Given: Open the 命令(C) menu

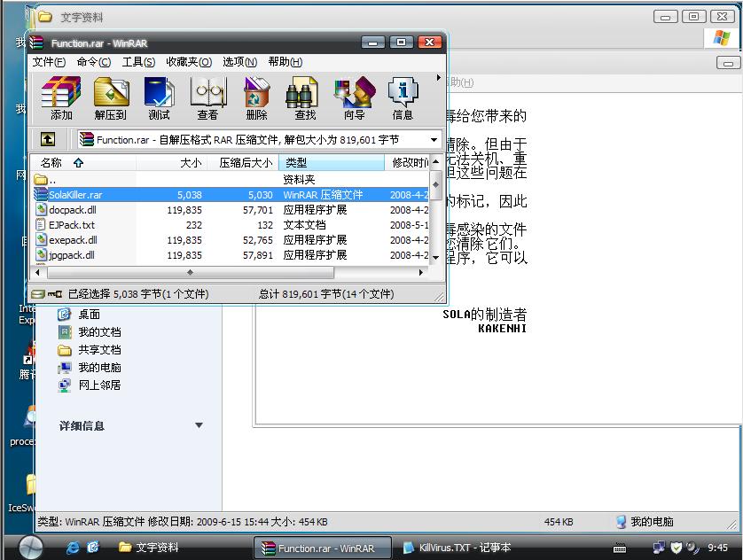Looking at the screenshot, I should point(93,62).
